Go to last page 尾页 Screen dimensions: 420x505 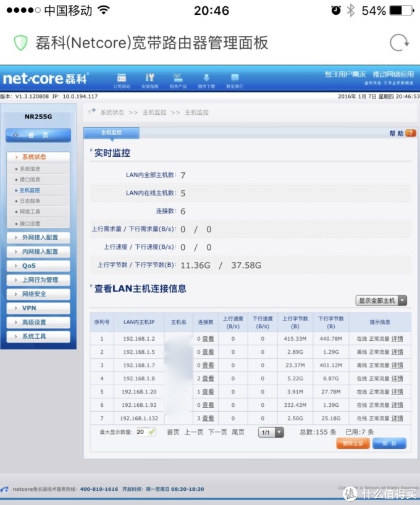click(x=238, y=432)
